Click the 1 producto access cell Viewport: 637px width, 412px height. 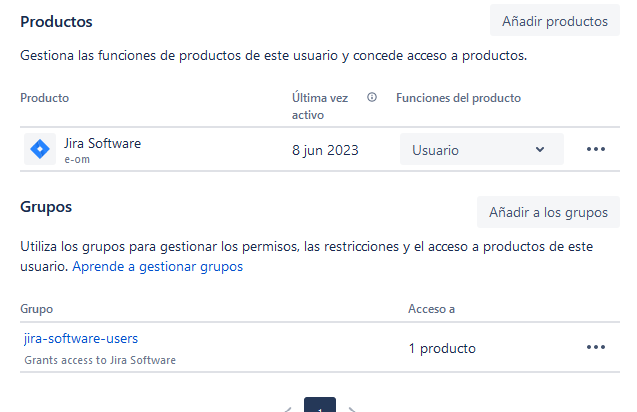pyautogui.click(x=442, y=349)
